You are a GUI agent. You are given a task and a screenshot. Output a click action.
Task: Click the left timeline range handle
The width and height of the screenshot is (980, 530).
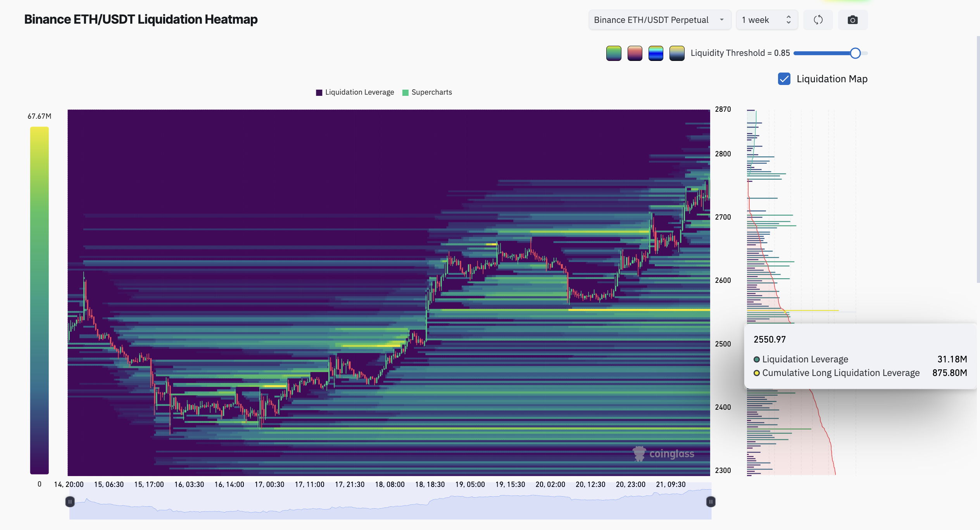click(70, 502)
